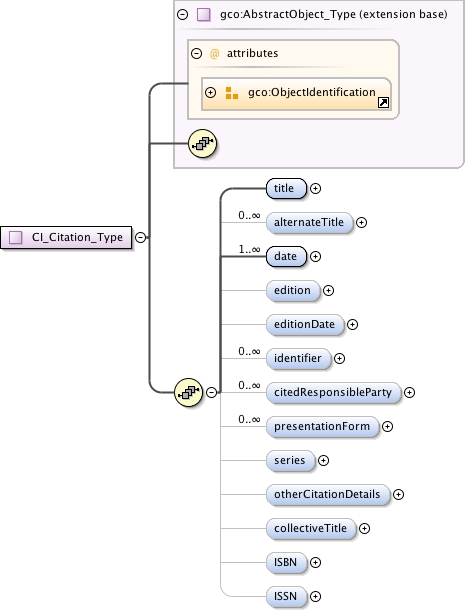
Task: Click the 1..∞ cardinality label above date
Action: tap(249, 249)
